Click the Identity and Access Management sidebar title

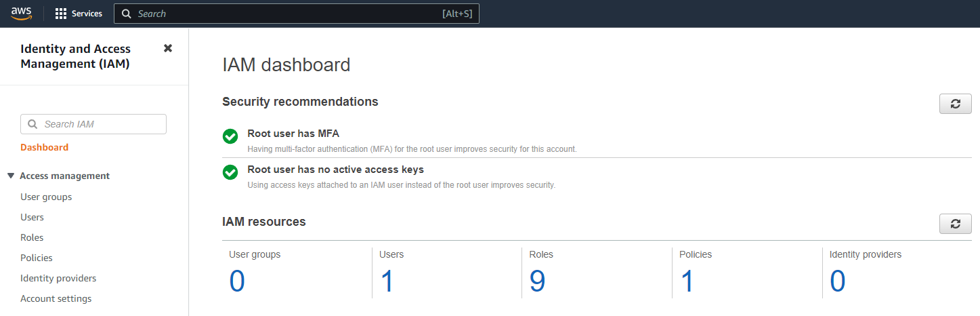pos(76,56)
